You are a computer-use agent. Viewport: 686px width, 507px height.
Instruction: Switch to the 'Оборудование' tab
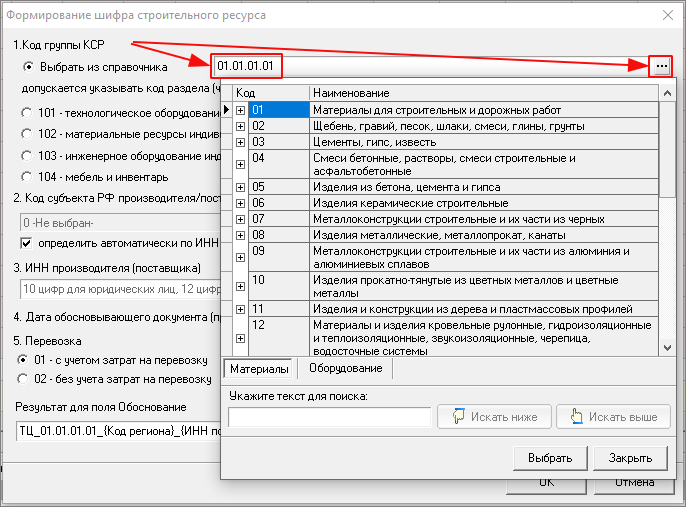pos(345,369)
